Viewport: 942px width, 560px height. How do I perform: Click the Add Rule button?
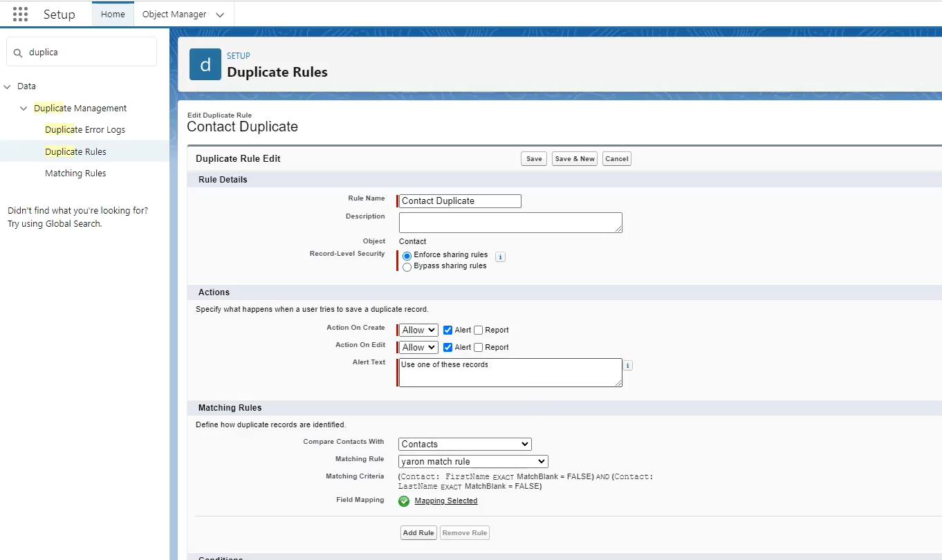418,532
